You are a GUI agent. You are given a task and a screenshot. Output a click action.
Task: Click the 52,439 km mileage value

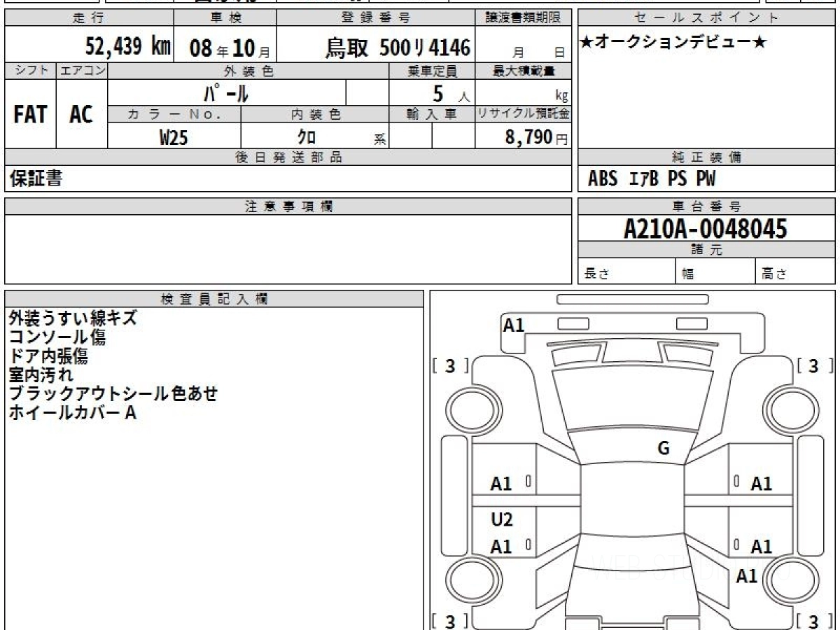(x=127, y=48)
